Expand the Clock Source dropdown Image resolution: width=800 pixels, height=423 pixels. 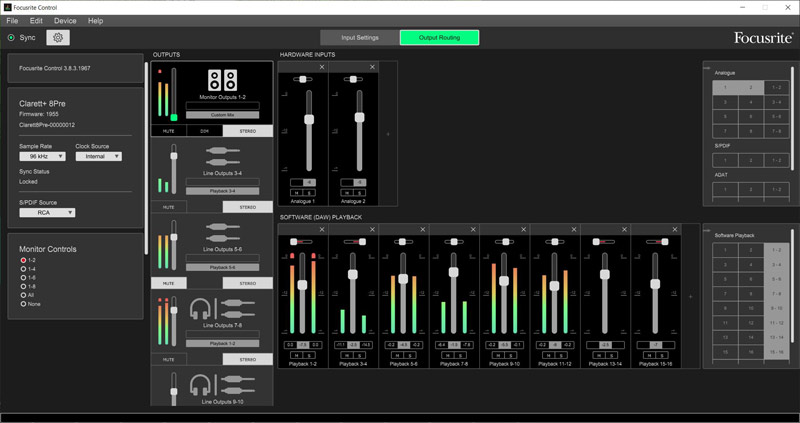(98, 156)
